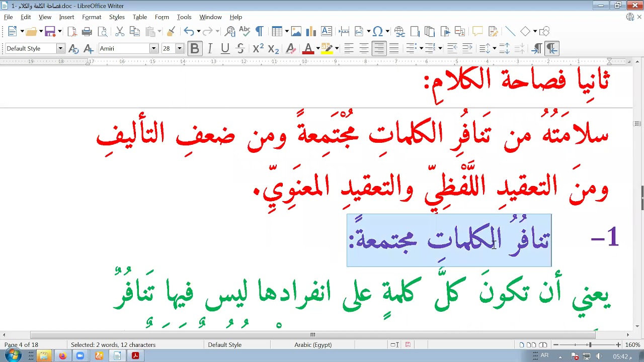Open Windows Start button

click(x=13, y=355)
